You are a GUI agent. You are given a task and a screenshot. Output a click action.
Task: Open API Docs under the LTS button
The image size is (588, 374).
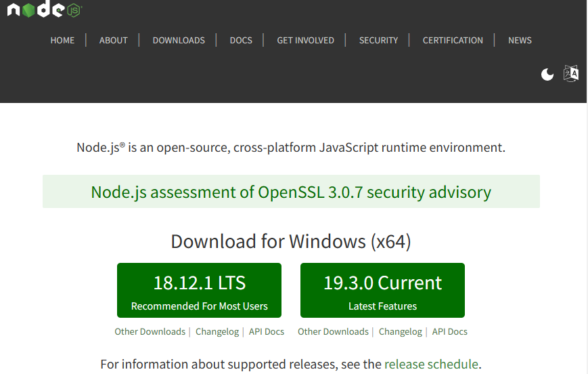(x=266, y=331)
